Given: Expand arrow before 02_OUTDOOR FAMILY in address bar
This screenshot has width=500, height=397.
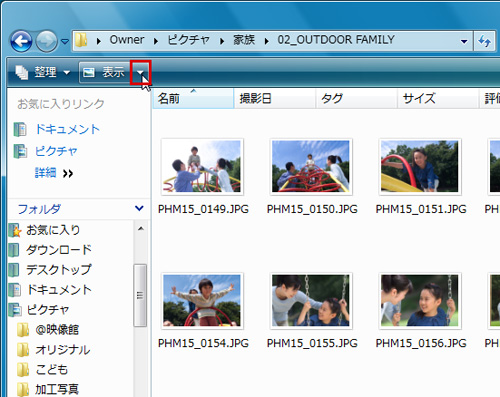Looking at the screenshot, I should coord(266,41).
